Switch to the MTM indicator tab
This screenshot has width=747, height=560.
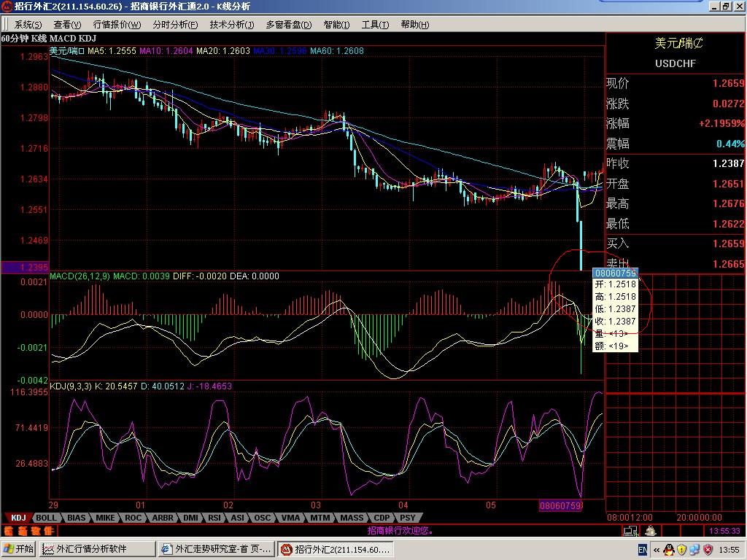[320, 518]
